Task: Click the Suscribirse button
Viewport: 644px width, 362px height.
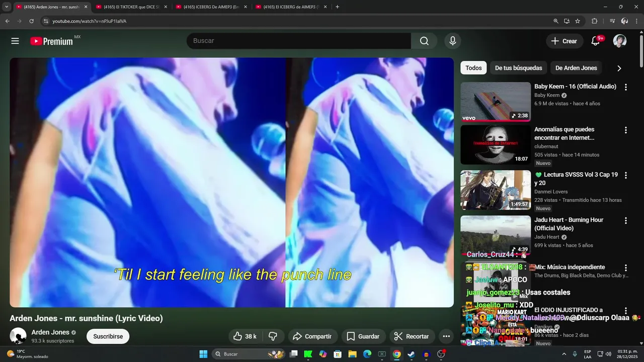Action: click(x=108, y=336)
